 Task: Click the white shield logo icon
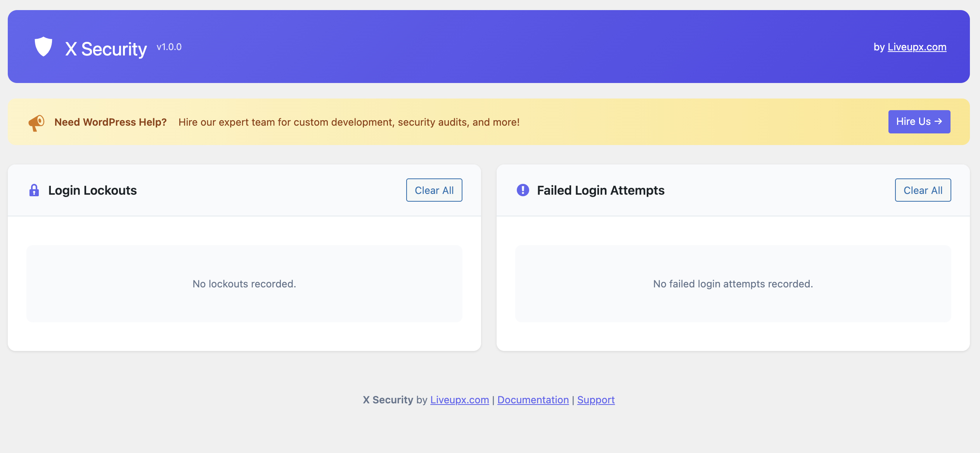pyautogui.click(x=43, y=47)
